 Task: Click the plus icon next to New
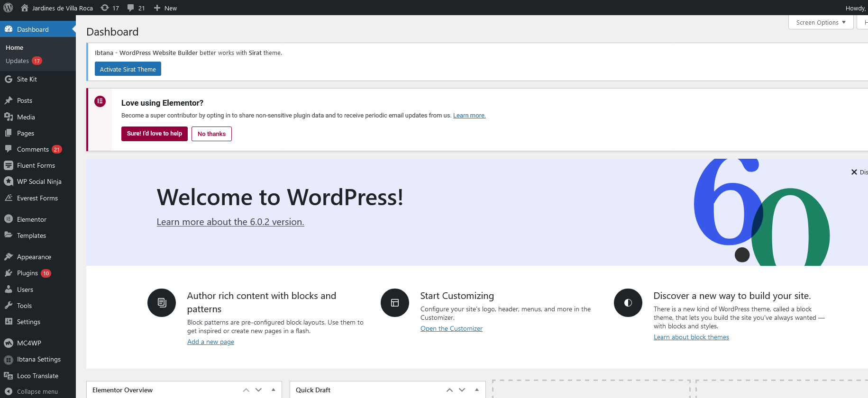157,8
